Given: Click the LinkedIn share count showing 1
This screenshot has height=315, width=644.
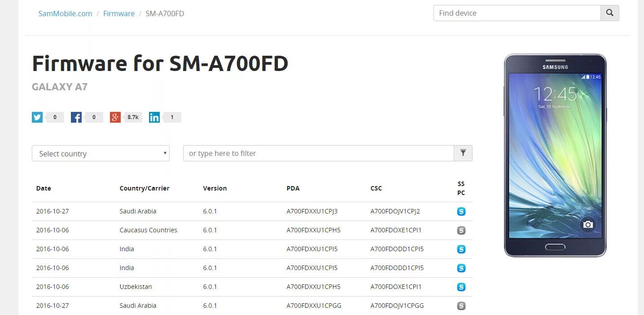Looking at the screenshot, I should coord(172,117).
